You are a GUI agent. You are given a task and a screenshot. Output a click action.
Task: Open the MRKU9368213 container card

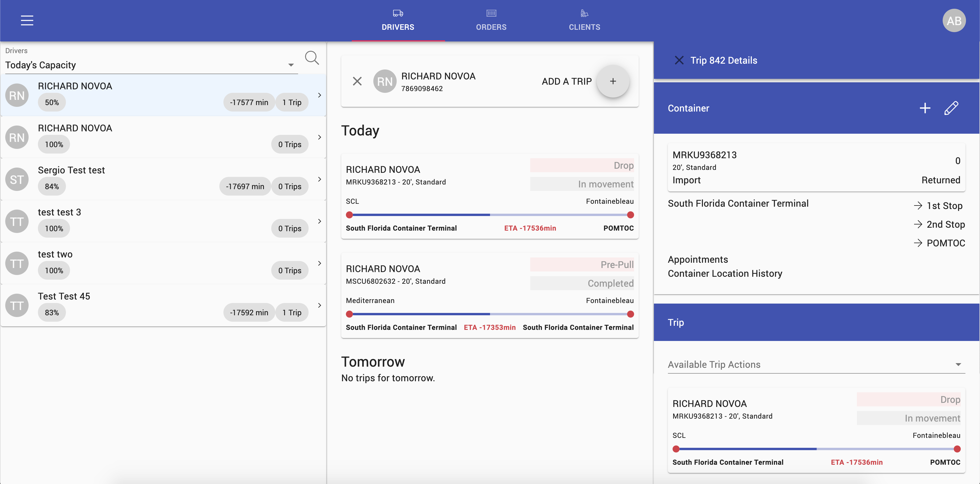pos(816,167)
